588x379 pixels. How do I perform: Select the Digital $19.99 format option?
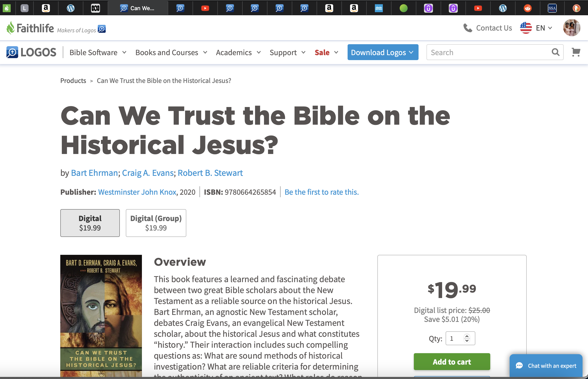(90, 223)
